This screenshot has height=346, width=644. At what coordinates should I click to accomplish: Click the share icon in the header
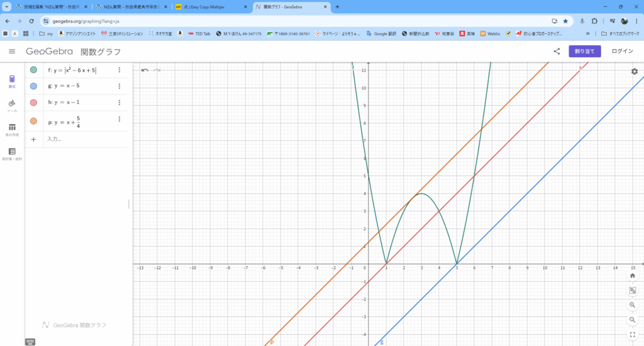coord(557,52)
